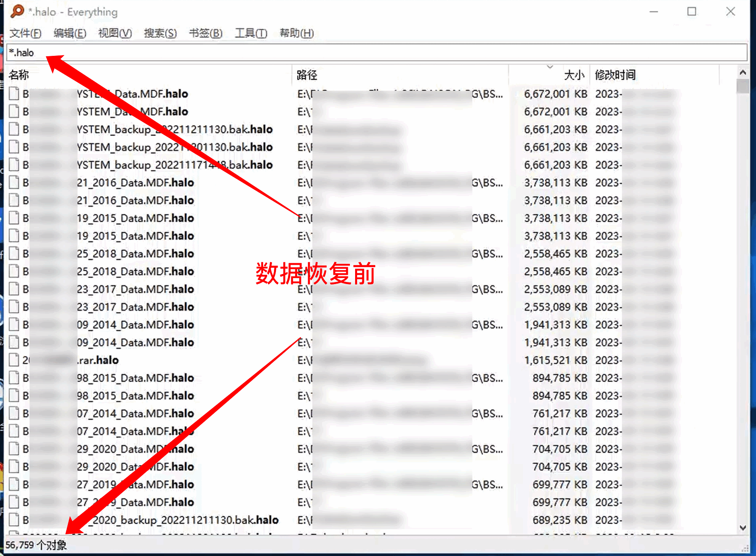Click the 689,235 KB size cell
This screenshot has height=556, width=756.
point(560,520)
